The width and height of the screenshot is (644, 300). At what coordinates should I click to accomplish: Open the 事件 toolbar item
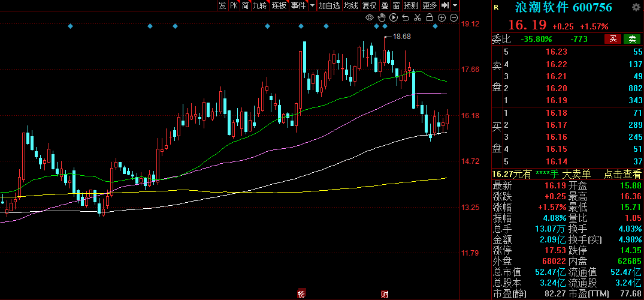point(298,5)
